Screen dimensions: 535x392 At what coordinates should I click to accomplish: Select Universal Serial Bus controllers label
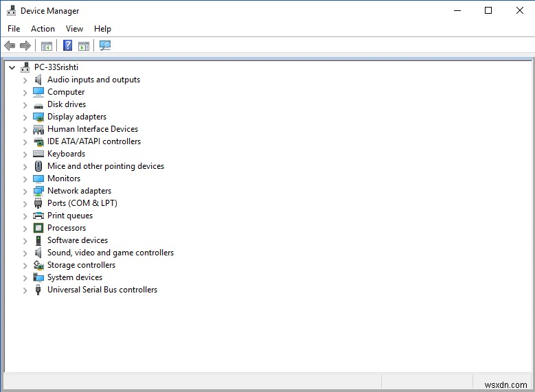tap(102, 290)
